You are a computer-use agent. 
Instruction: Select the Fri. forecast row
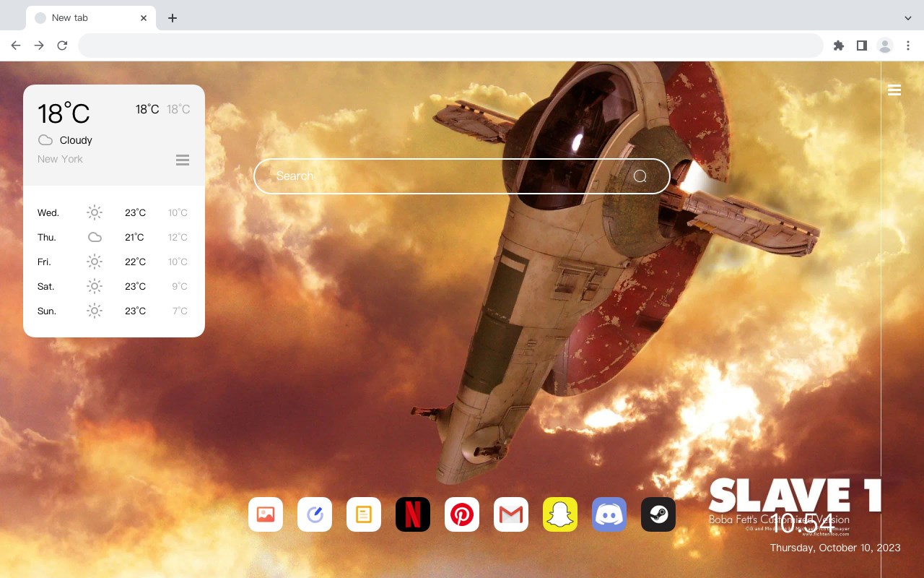[114, 262]
